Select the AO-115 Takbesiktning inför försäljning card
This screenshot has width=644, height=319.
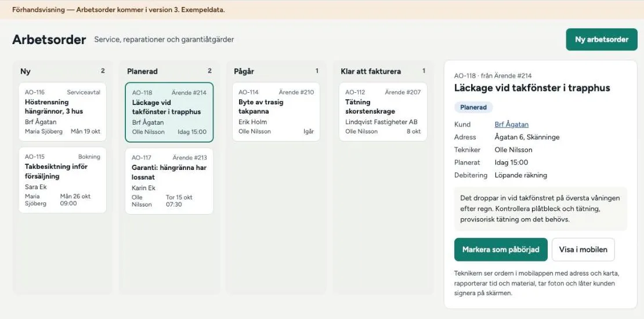pyautogui.click(x=63, y=180)
